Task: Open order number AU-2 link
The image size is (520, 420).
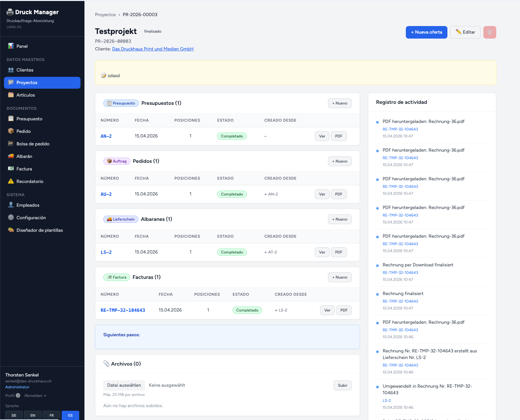Action: [x=106, y=194]
